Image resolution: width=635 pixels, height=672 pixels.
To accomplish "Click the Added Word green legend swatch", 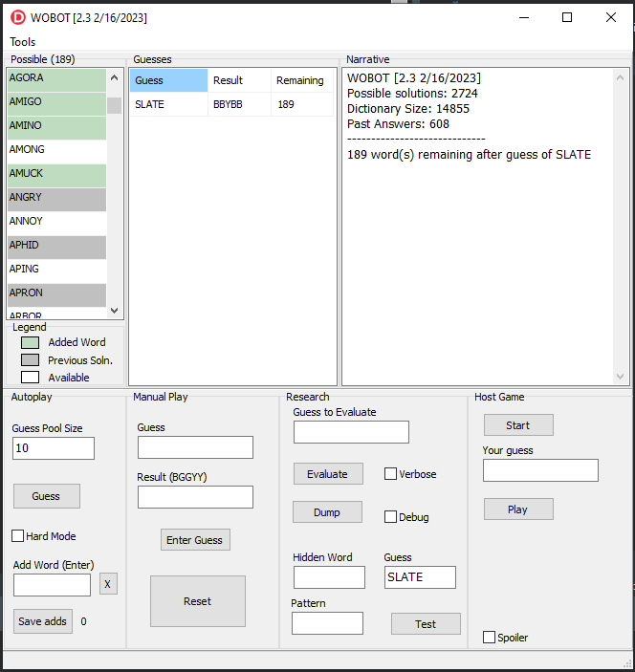I will point(30,342).
